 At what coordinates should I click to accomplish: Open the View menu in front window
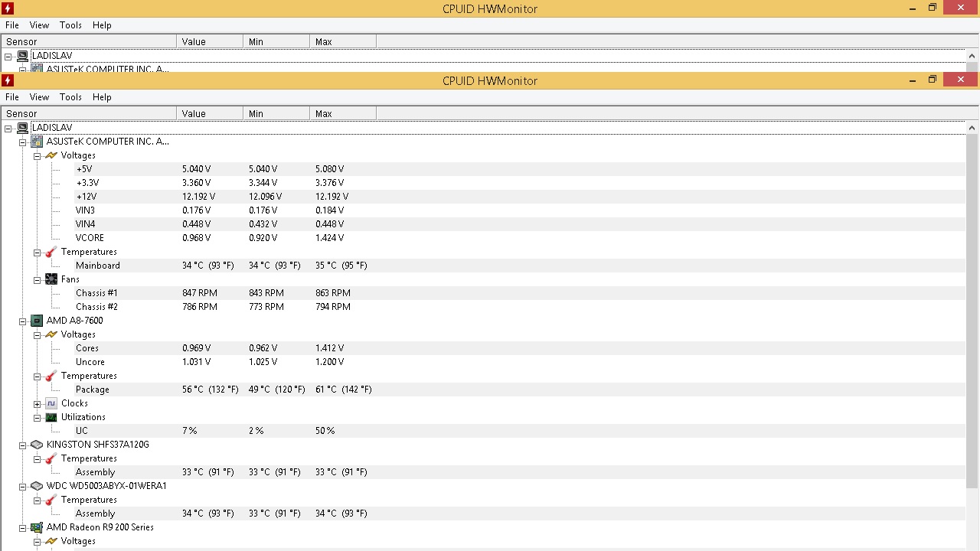[39, 97]
